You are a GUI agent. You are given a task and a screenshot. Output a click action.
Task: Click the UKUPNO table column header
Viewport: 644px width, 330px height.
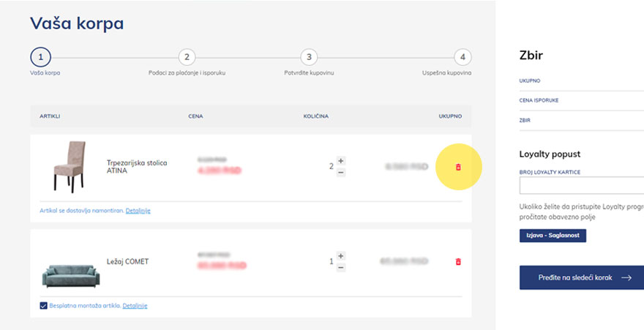click(x=450, y=116)
